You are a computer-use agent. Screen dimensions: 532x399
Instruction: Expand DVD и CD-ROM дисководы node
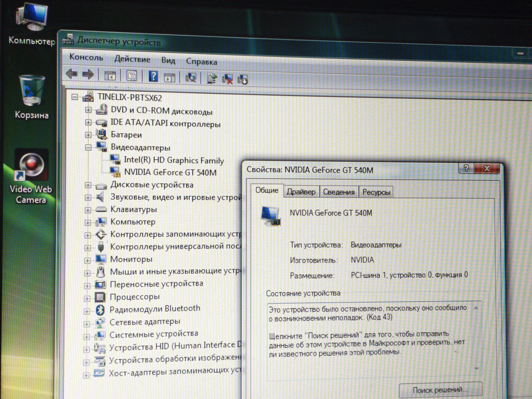pyautogui.click(x=88, y=110)
